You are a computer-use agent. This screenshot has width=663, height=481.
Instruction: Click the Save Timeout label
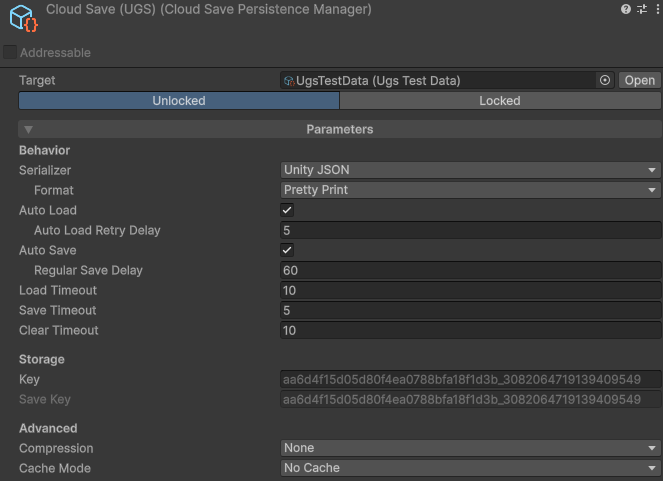click(x=58, y=310)
